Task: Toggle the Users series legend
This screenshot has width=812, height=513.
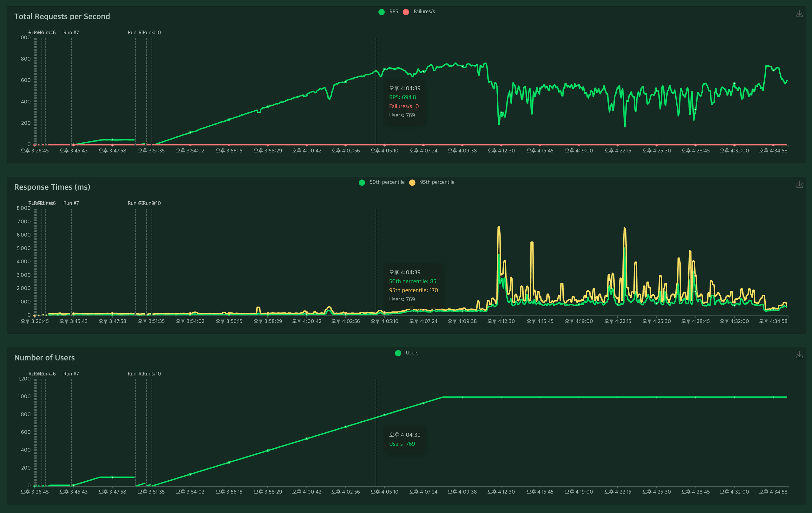Action: 412,353
